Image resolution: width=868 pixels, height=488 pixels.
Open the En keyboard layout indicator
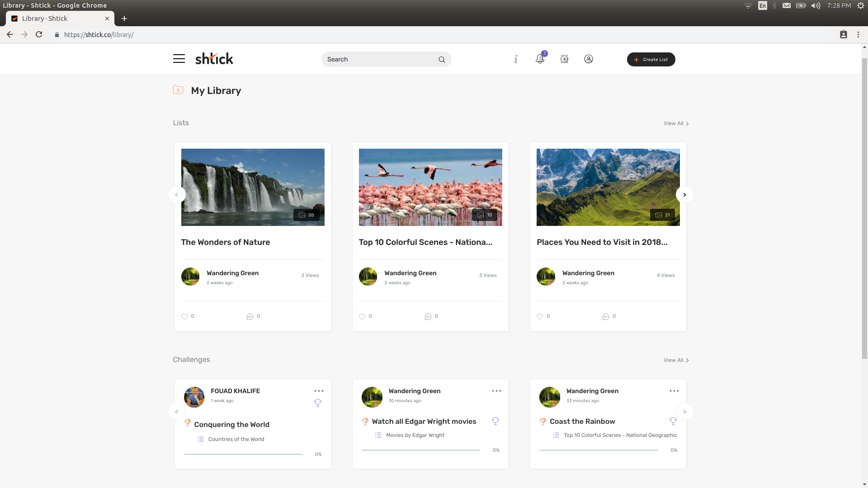(763, 5)
